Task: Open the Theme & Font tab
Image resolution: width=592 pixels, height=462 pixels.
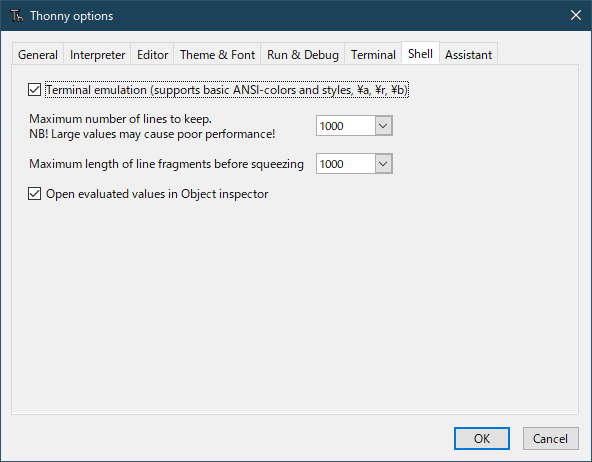Action: click(217, 54)
